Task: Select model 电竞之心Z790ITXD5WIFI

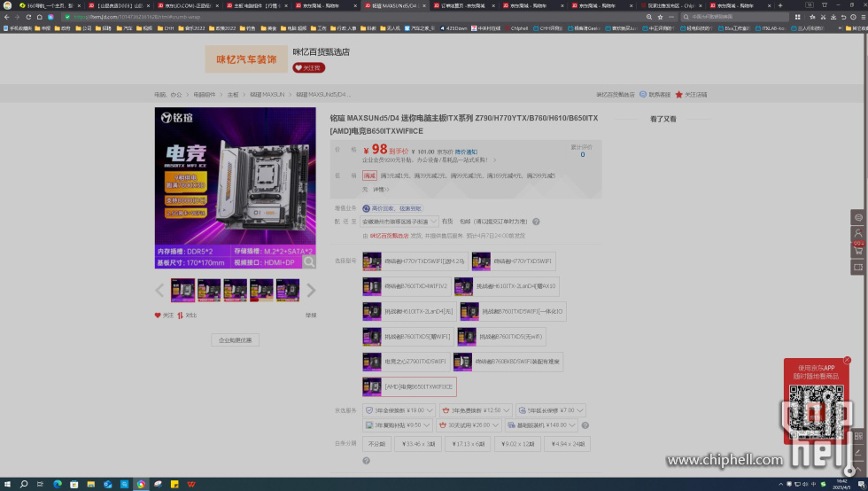Action: click(x=407, y=362)
